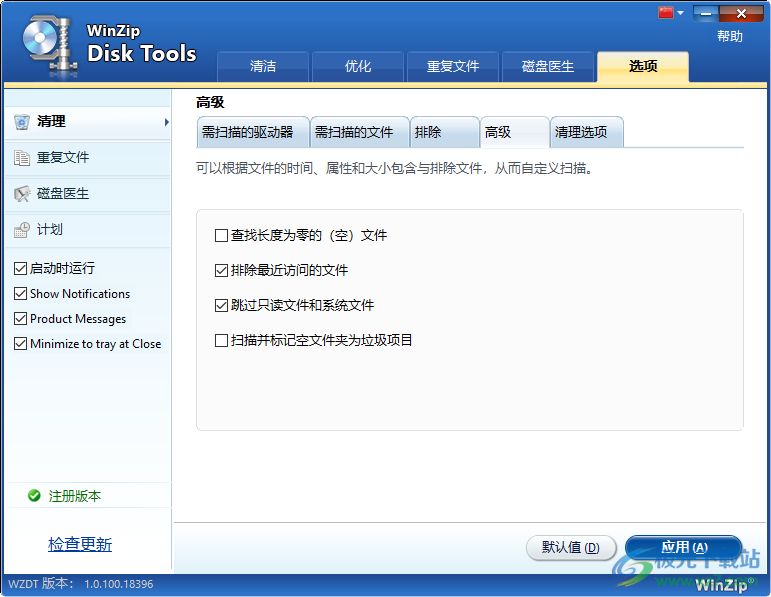The image size is (771, 597).
Task: Uncheck Product Messages option
Action: 20,319
